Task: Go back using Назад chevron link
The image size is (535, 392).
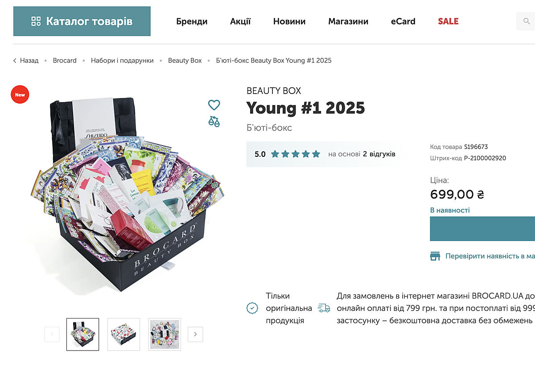Action: (x=26, y=61)
